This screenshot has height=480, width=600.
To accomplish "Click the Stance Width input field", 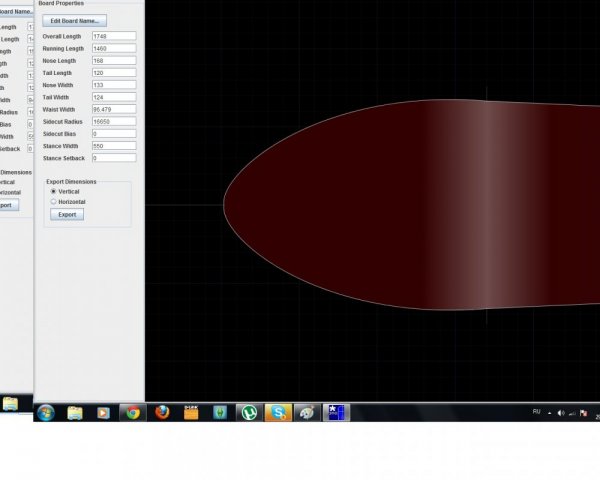I will (x=114, y=146).
